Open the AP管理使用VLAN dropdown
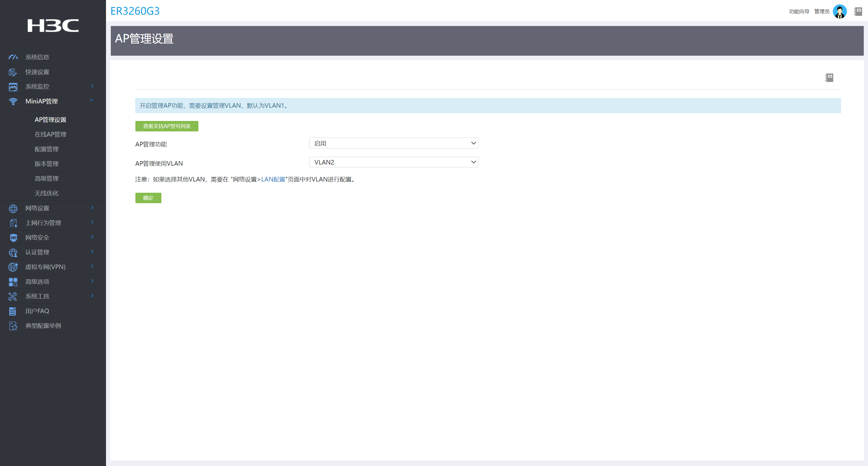The width and height of the screenshot is (868, 466). point(393,162)
